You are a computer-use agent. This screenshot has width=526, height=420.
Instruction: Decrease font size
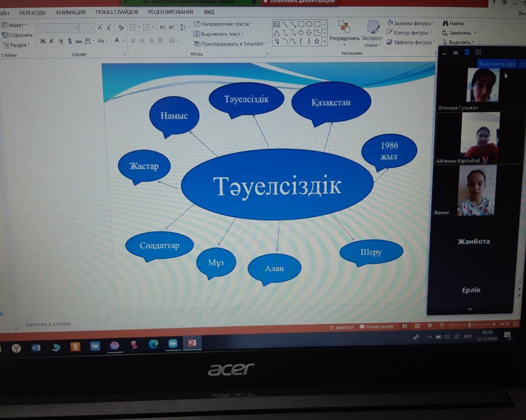[x=109, y=28]
